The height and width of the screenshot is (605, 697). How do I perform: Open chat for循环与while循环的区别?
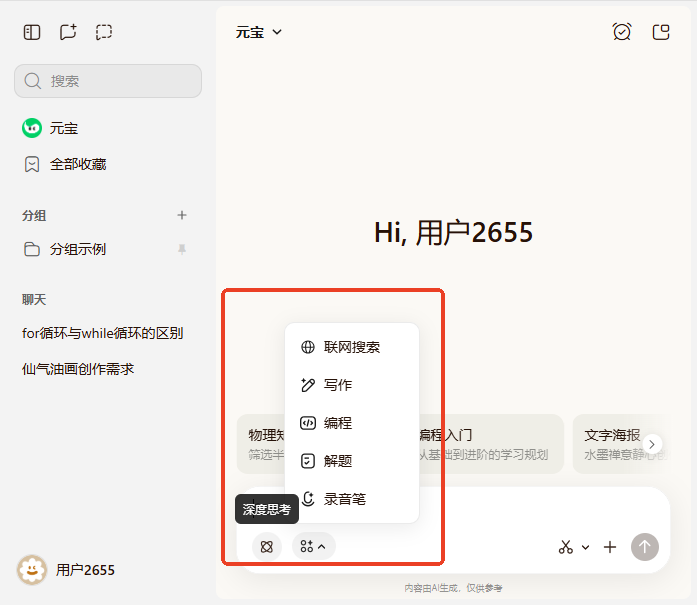[103, 333]
